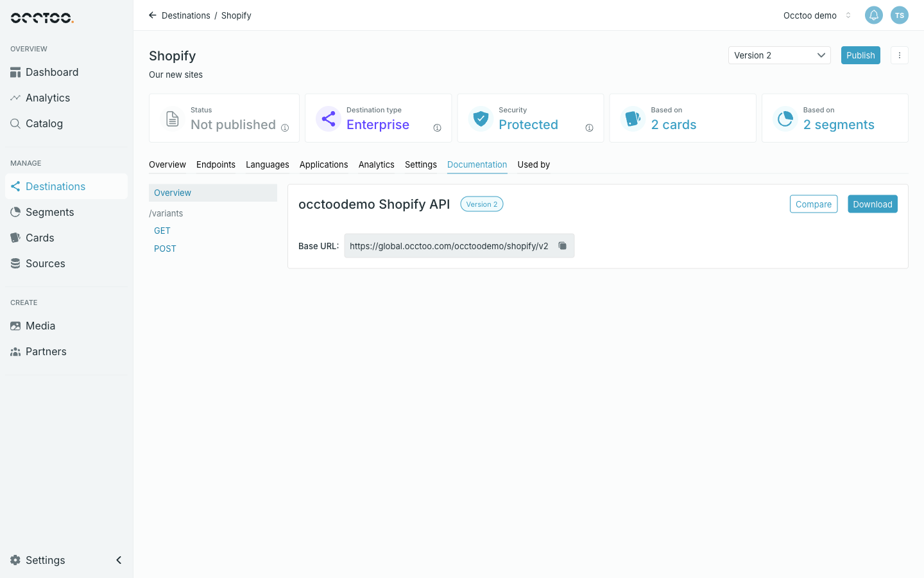This screenshot has width=924, height=578.
Task: Switch to the destination Analytics tab
Action: coord(377,165)
